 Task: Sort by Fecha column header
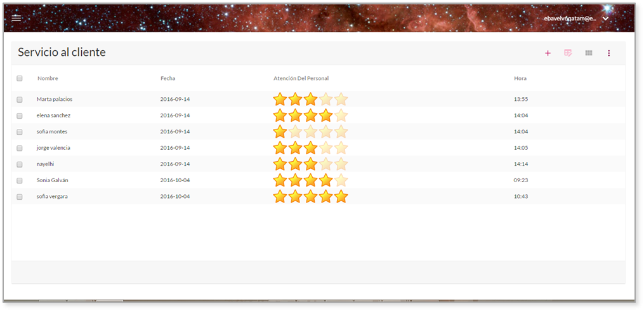tap(168, 79)
